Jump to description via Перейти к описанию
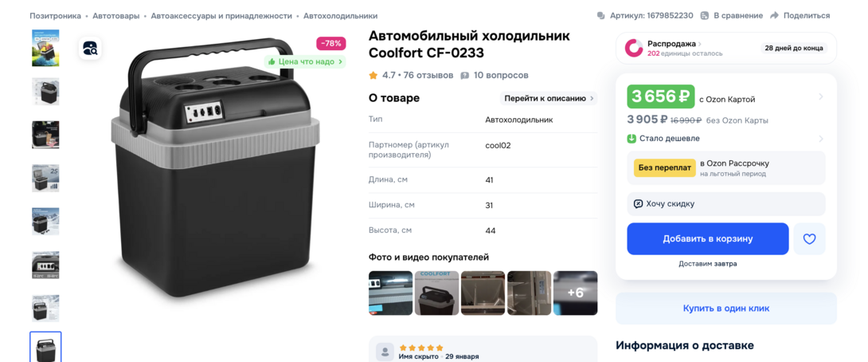The height and width of the screenshot is (362, 868). (549, 98)
